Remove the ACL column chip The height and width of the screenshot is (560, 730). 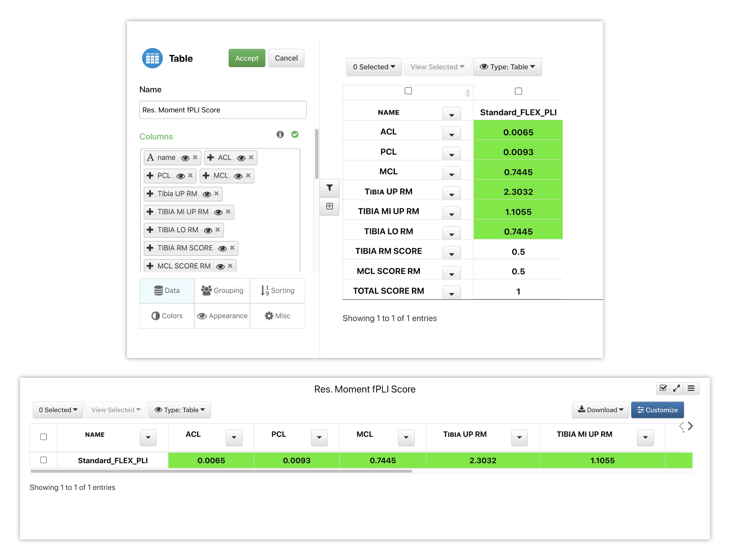[x=251, y=157]
